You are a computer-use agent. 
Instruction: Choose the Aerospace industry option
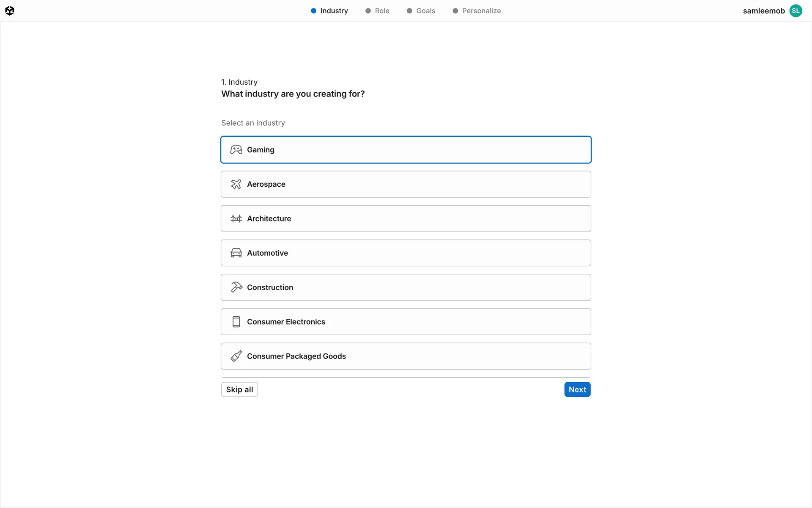405,184
